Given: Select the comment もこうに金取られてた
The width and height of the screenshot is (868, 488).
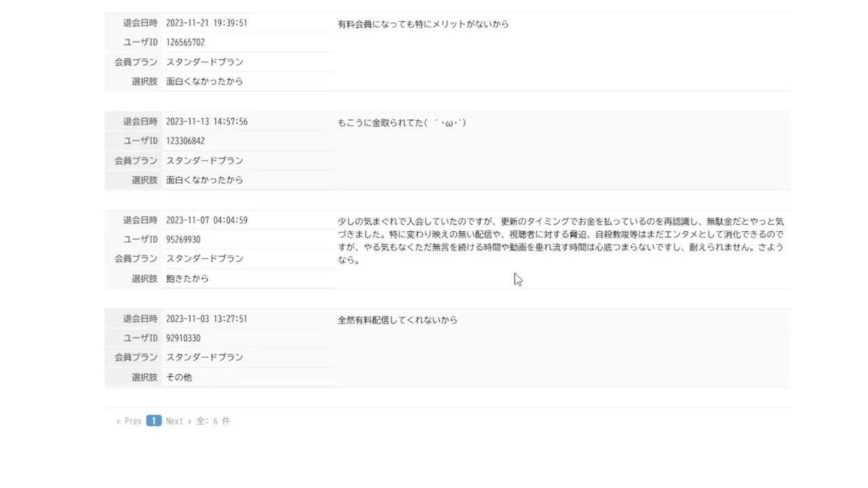Looking at the screenshot, I should 402,123.
